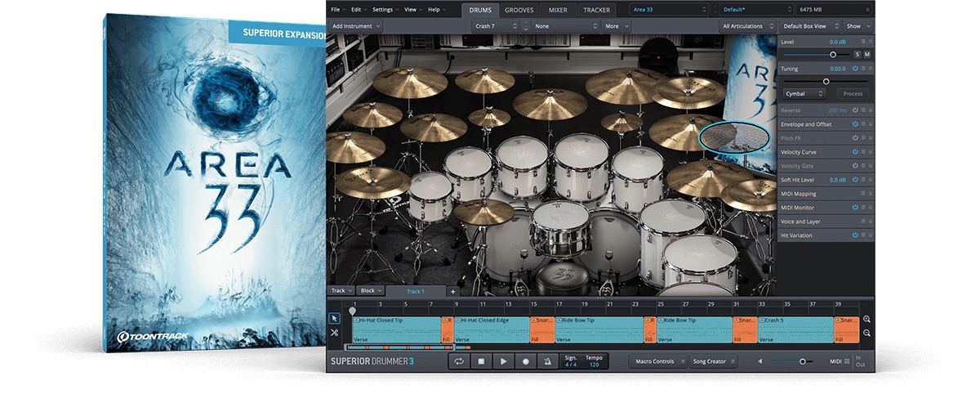Screen dimensions: 980x399
Task: Click the record button in transport
Action: point(526,361)
